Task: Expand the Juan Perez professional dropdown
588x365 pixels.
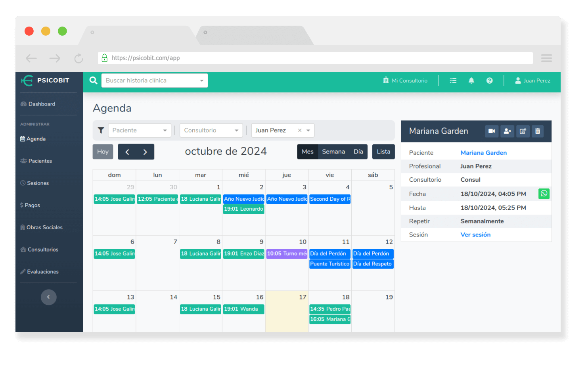Action: (x=308, y=131)
